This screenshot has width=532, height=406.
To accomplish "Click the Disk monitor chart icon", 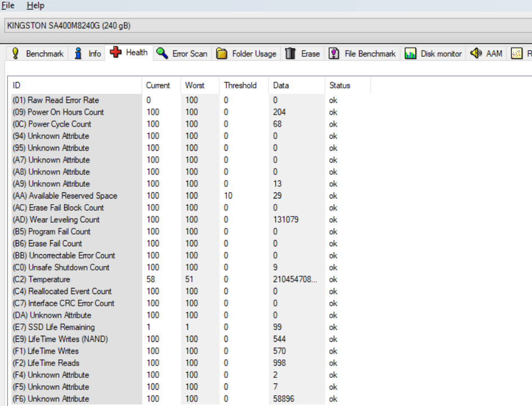I will pyautogui.click(x=410, y=53).
